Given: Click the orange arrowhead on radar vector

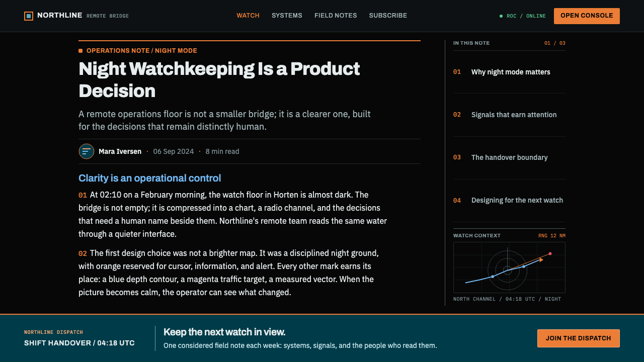Looking at the screenshot, I should [x=541, y=260].
